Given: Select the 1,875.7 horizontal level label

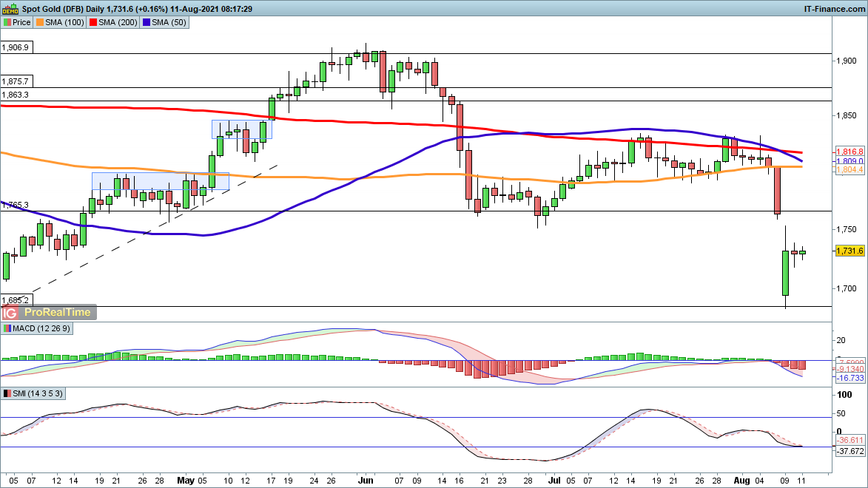Looking at the screenshot, I should 16,81.
